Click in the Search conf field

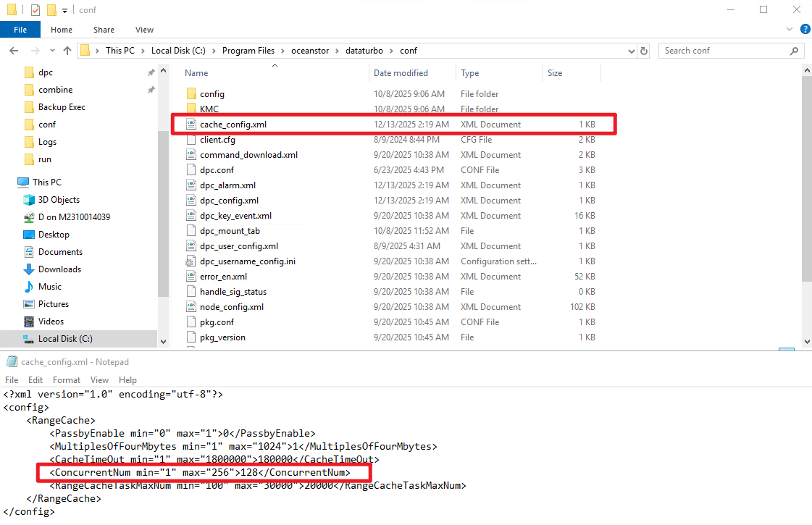pos(724,51)
